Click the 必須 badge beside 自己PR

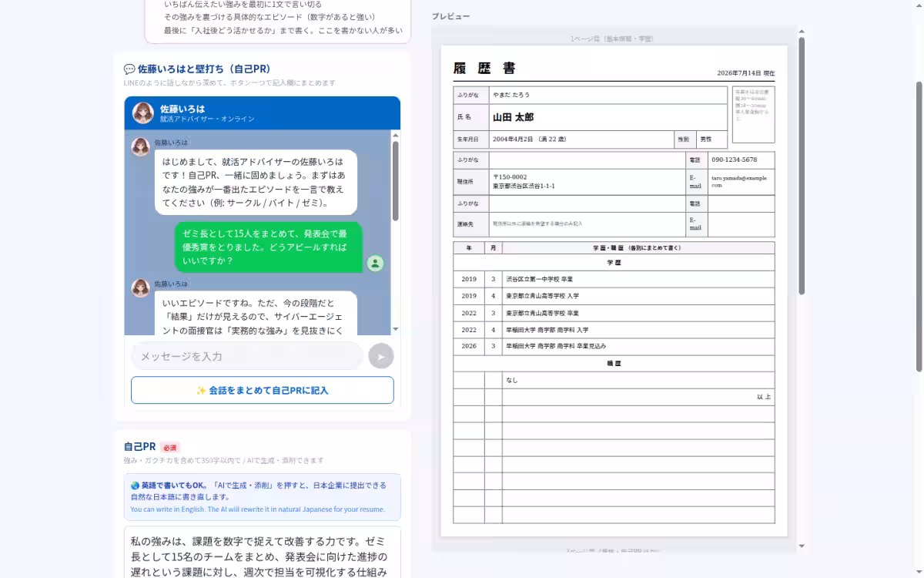point(170,448)
